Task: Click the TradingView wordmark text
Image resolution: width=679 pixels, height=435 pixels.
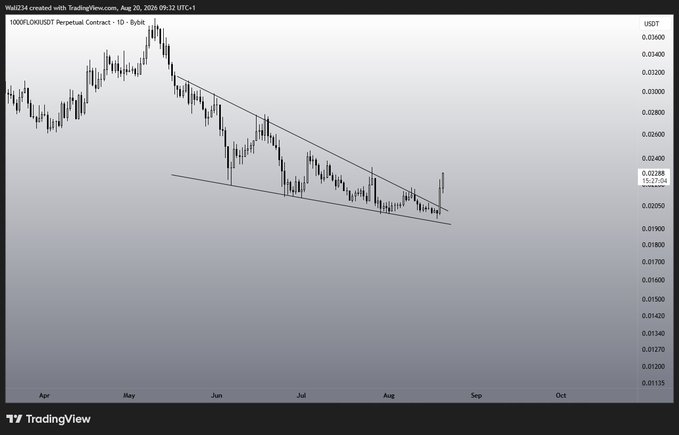Action: click(x=58, y=419)
